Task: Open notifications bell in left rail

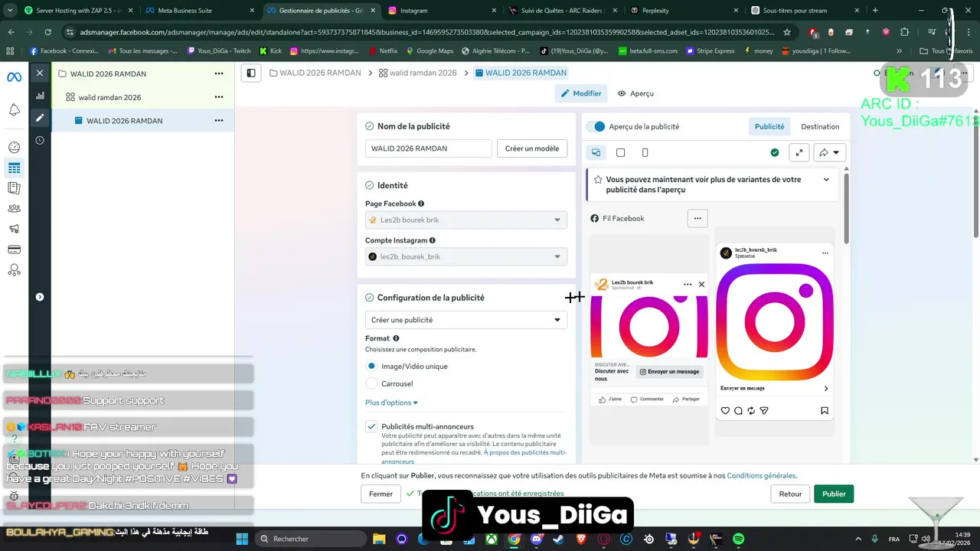Action: tap(14, 110)
